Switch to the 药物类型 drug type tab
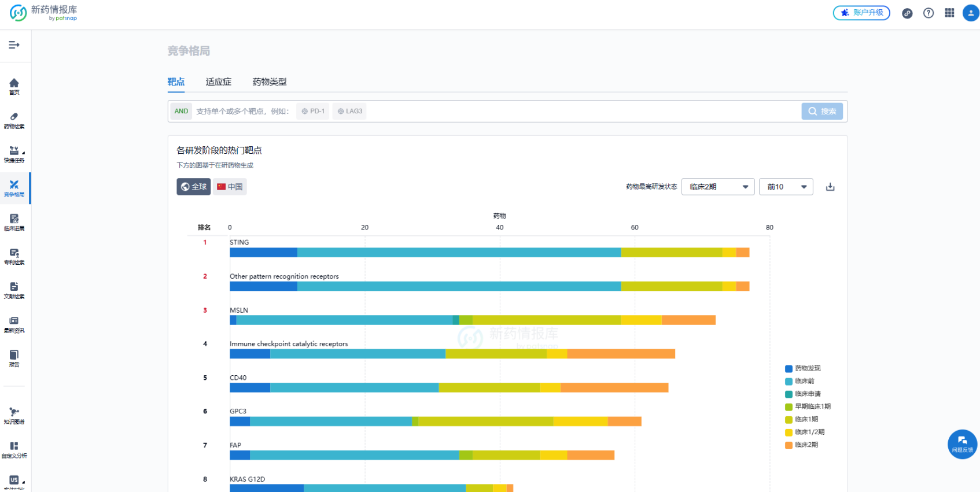The image size is (980, 492). [x=270, y=82]
